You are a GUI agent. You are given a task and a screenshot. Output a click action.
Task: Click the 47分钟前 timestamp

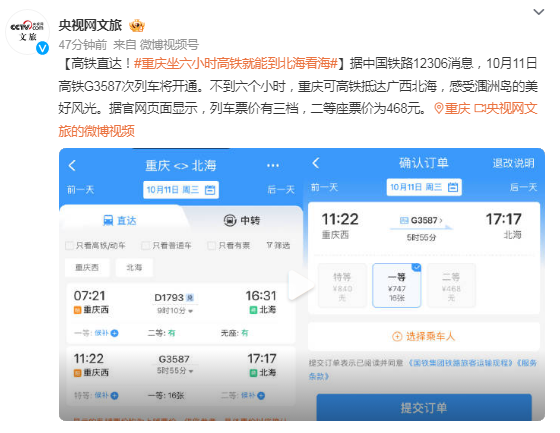pos(83,45)
